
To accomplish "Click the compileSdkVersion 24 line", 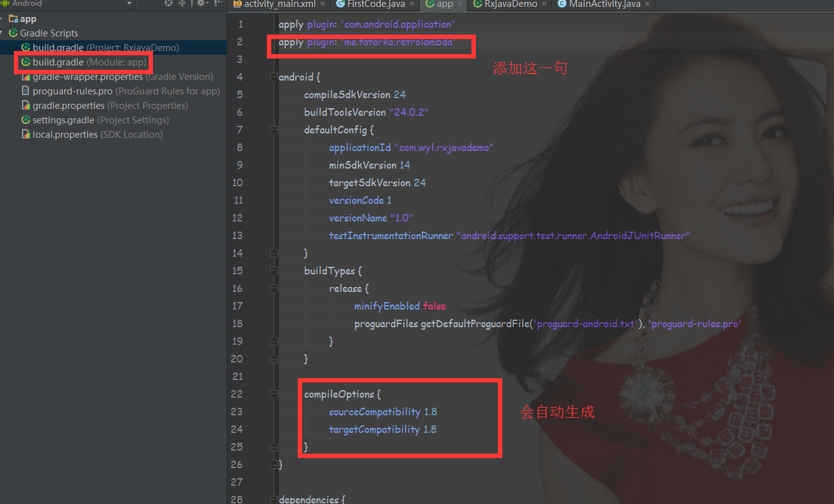I will [x=355, y=94].
